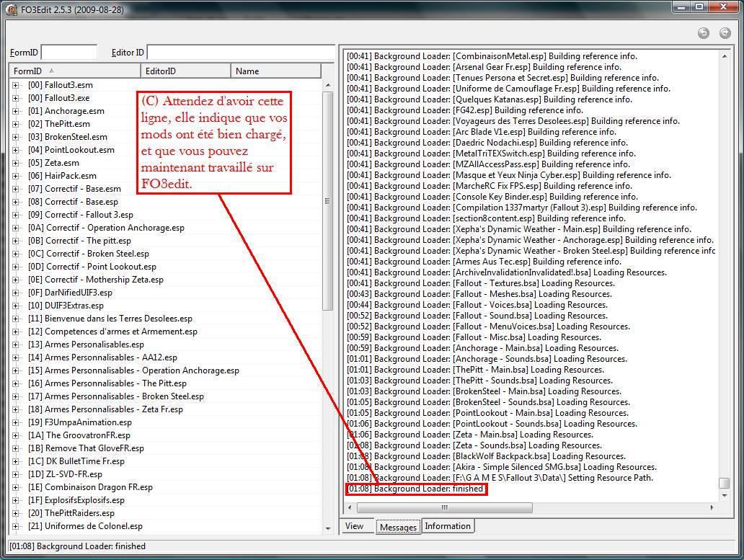Expand the Fallout3.esm tree node
The height and width of the screenshot is (560, 744).
16,85
